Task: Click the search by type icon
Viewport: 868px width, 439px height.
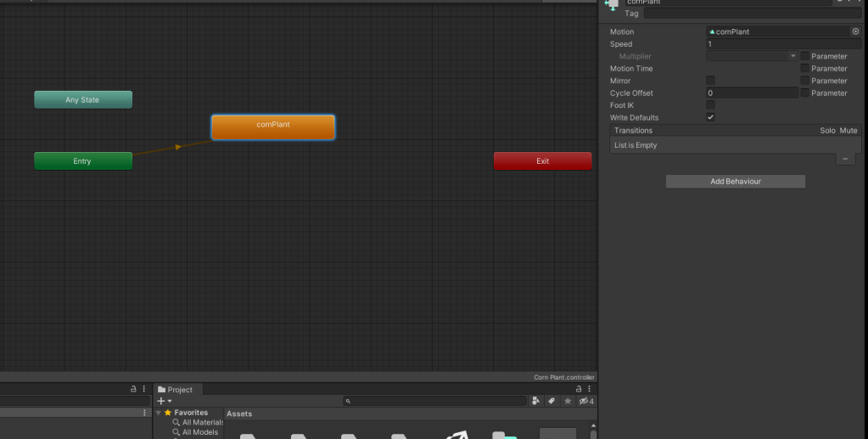Action: coord(535,401)
